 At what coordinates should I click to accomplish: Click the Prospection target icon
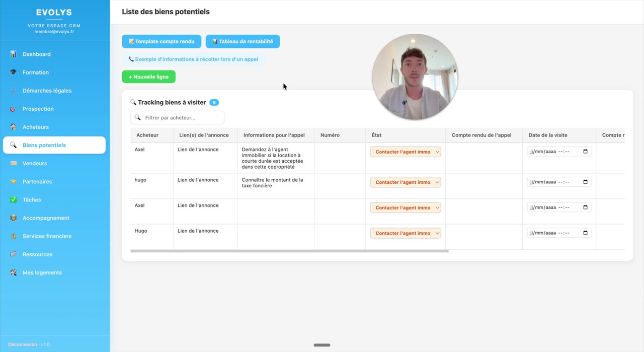(x=14, y=109)
